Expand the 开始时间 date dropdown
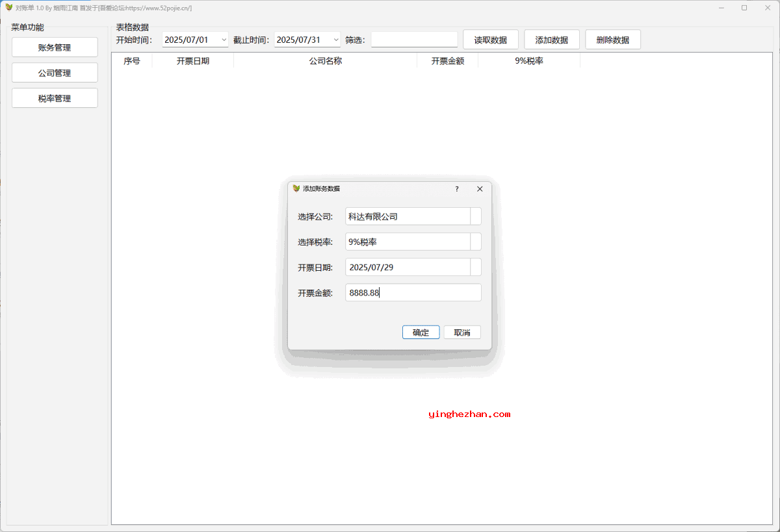This screenshot has width=780, height=532. tap(224, 40)
